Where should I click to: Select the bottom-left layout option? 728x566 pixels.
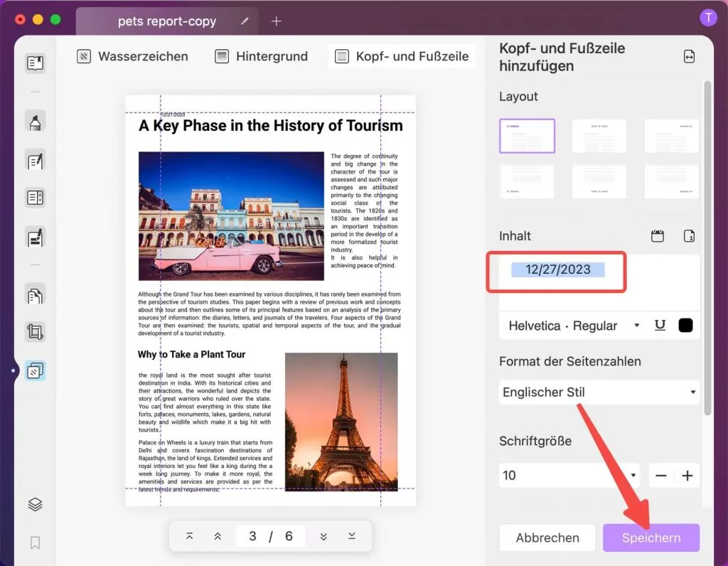click(527, 181)
